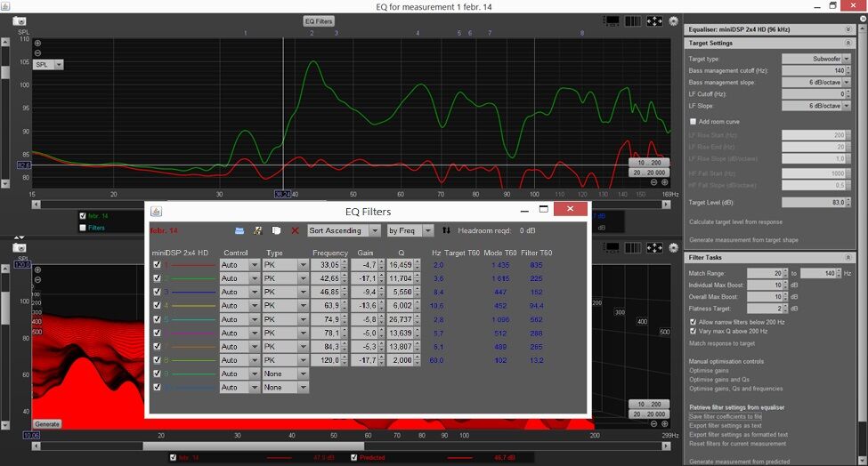868x466 pixels.
Task: Open by Freq sort dropdown
Action: [x=410, y=230]
